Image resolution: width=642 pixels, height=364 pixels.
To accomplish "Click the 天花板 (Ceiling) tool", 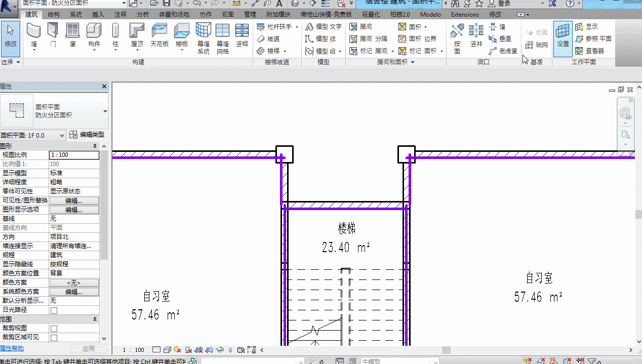I will (x=159, y=35).
